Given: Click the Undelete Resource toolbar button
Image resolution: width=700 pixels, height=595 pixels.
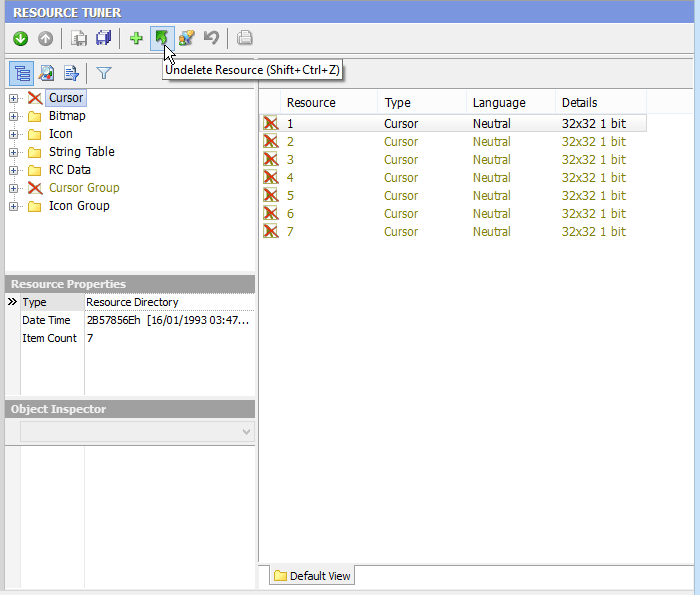Looking at the screenshot, I should [x=162, y=38].
